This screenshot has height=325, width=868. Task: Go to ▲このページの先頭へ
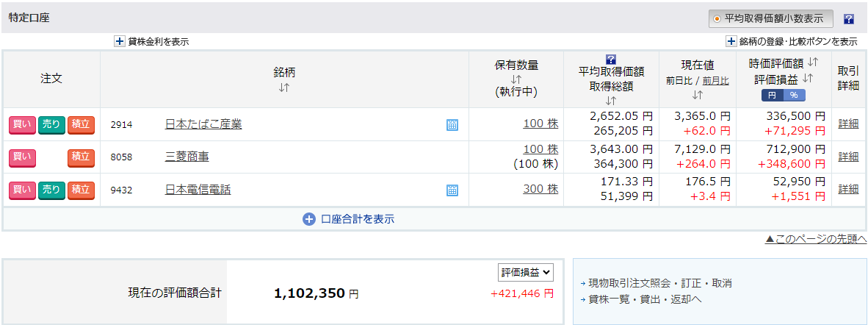click(x=815, y=239)
